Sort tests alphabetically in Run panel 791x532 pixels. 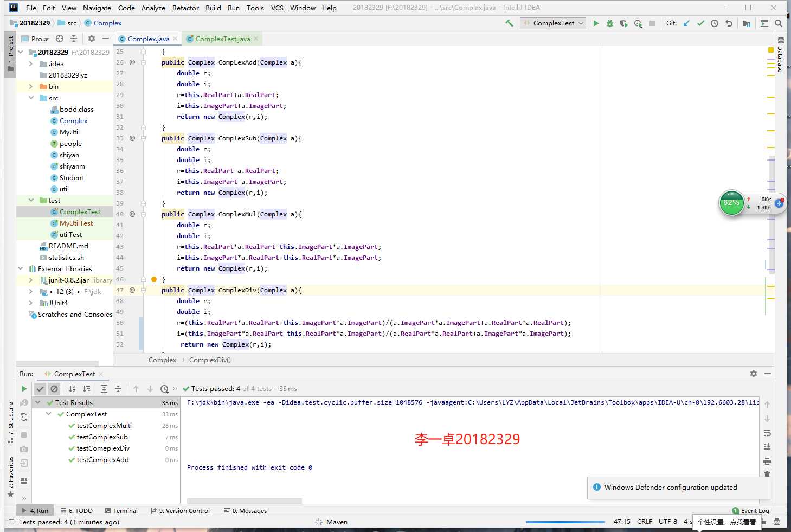[x=72, y=389]
